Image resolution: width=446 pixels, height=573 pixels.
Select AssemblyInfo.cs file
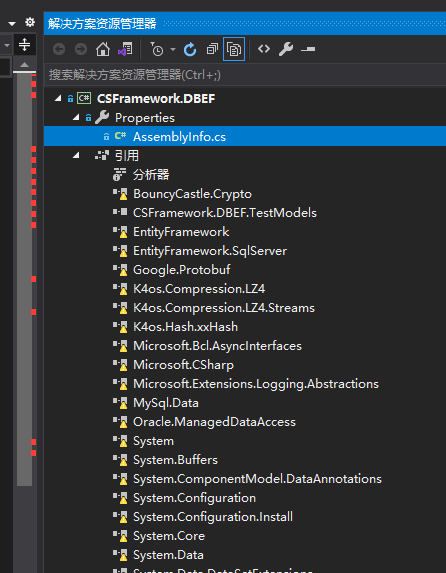point(179,137)
